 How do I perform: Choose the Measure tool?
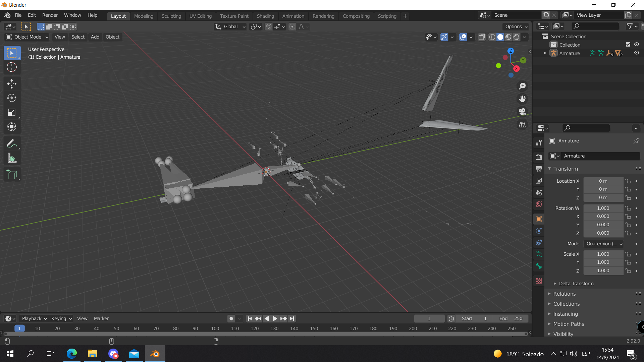click(x=12, y=158)
